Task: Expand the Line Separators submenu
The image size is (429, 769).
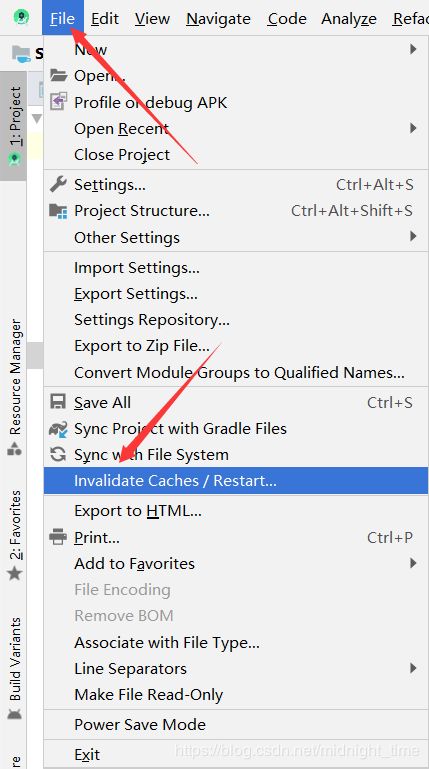Action: pos(236,668)
